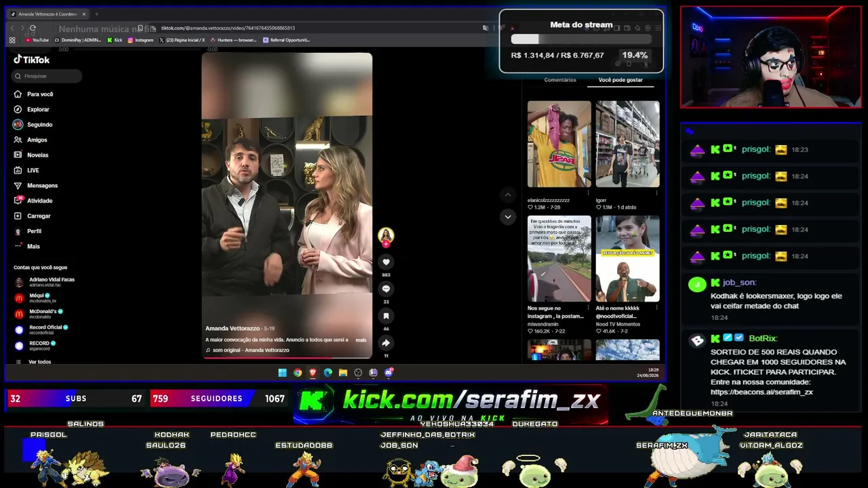
Task: Open the elanicolzzz recommended video thumbnail
Action: click(559, 144)
